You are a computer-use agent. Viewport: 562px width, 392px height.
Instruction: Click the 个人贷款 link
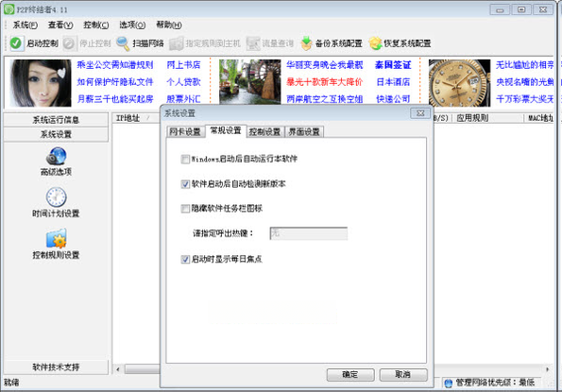coord(183,82)
